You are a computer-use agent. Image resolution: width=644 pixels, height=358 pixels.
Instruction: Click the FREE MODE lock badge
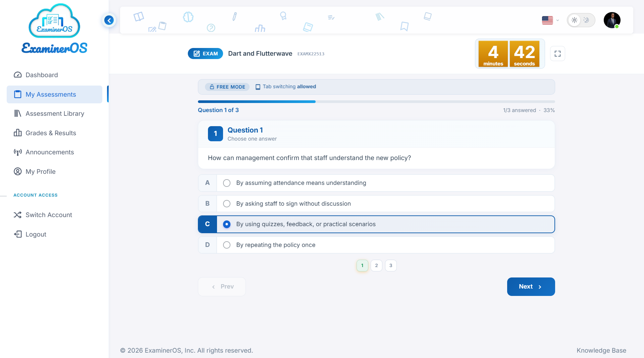coord(227,87)
